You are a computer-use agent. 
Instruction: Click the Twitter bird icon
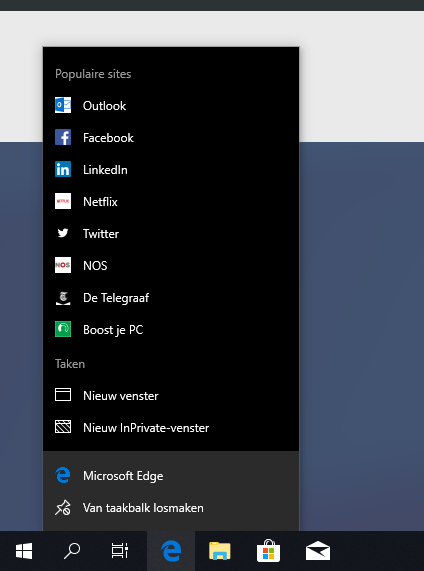(x=63, y=233)
